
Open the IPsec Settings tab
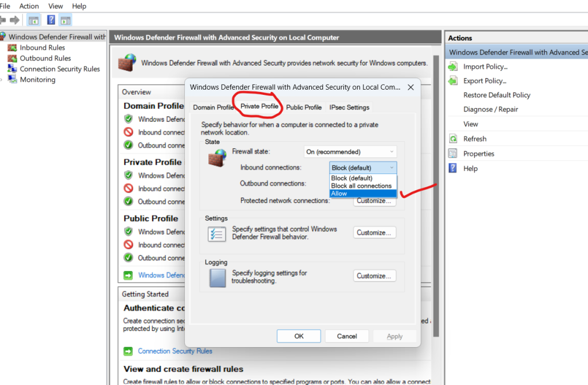349,107
